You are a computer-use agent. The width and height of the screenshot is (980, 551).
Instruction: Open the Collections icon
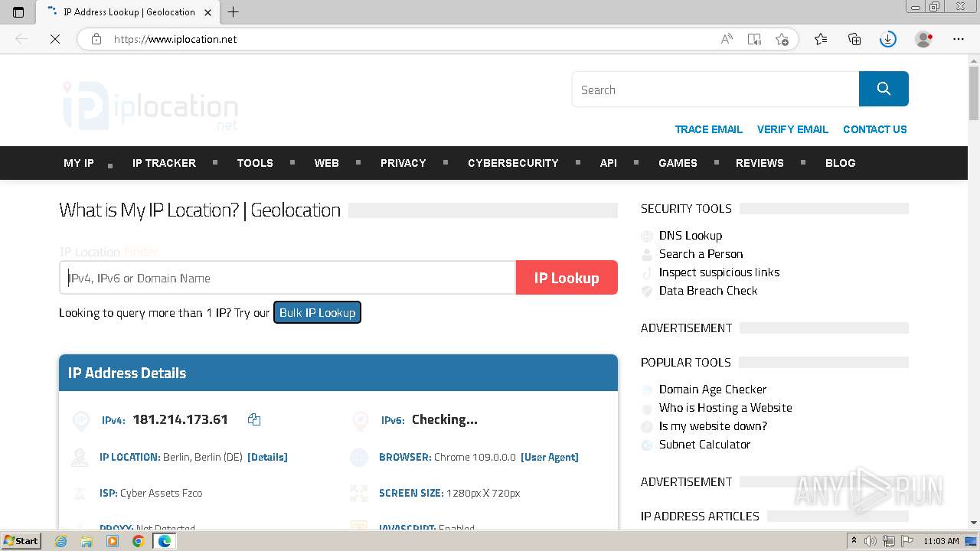[854, 39]
